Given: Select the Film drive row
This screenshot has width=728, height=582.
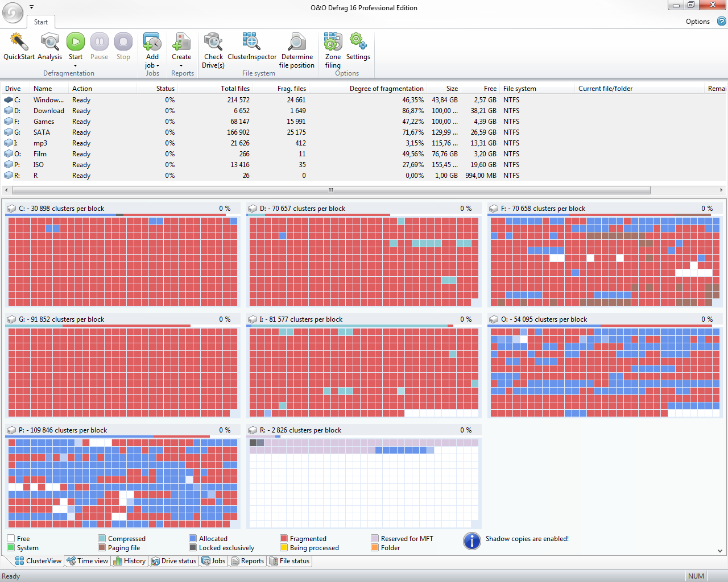Looking at the screenshot, I should pyautogui.click(x=364, y=154).
